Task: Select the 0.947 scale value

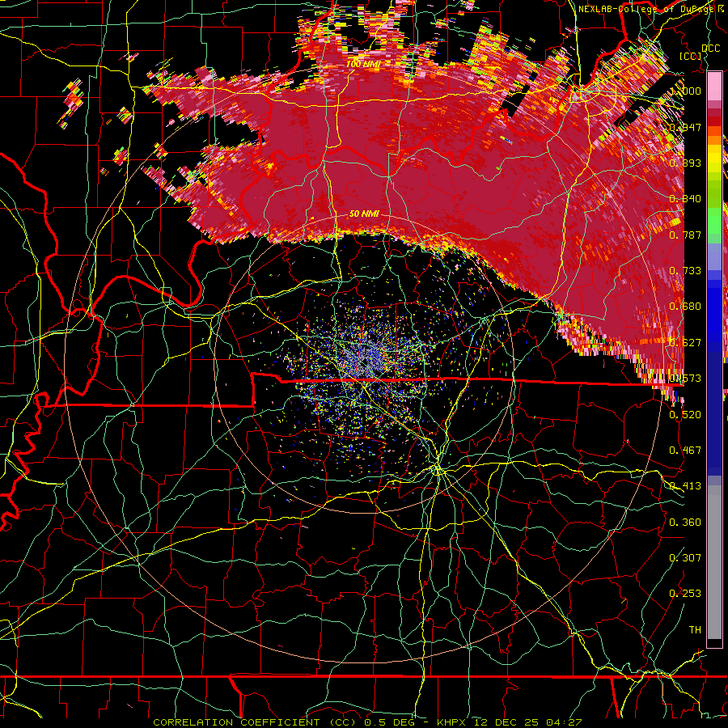Action: 685,127
